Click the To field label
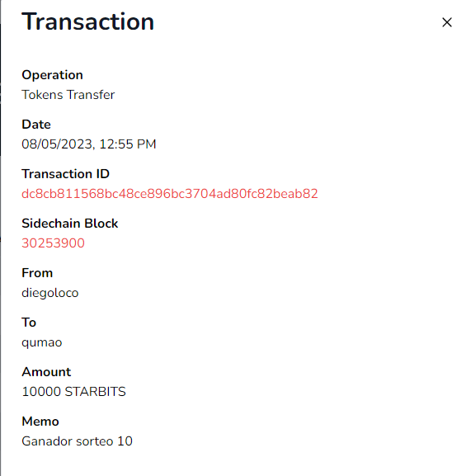471x476 pixels. (29, 323)
